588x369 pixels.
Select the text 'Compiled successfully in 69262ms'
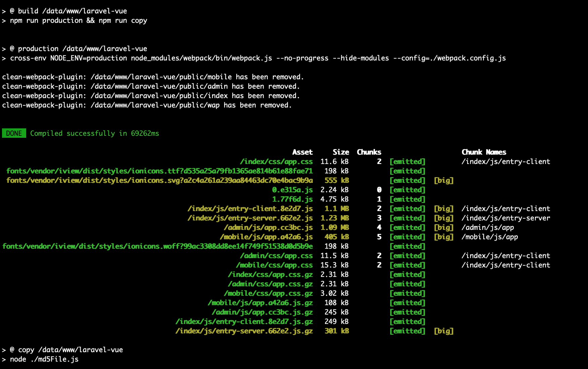click(95, 133)
